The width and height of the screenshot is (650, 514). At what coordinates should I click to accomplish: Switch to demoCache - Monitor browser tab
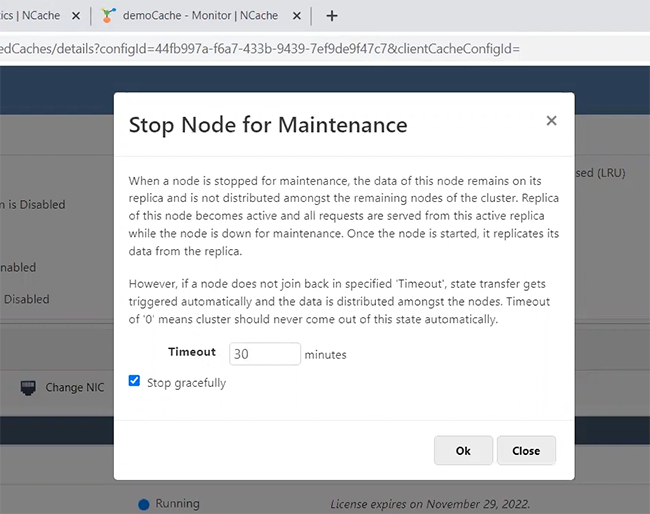pyautogui.click(x=200, y=16)
